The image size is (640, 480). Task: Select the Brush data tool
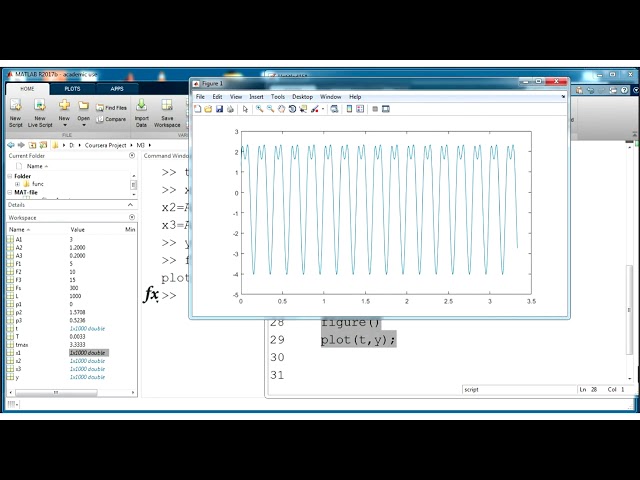pos(315,109)
